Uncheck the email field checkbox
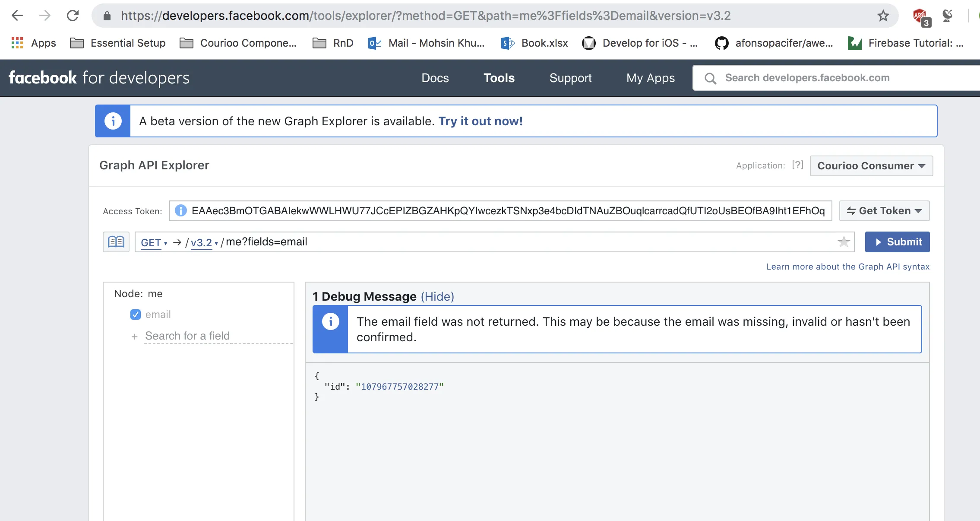 (136, 315)
